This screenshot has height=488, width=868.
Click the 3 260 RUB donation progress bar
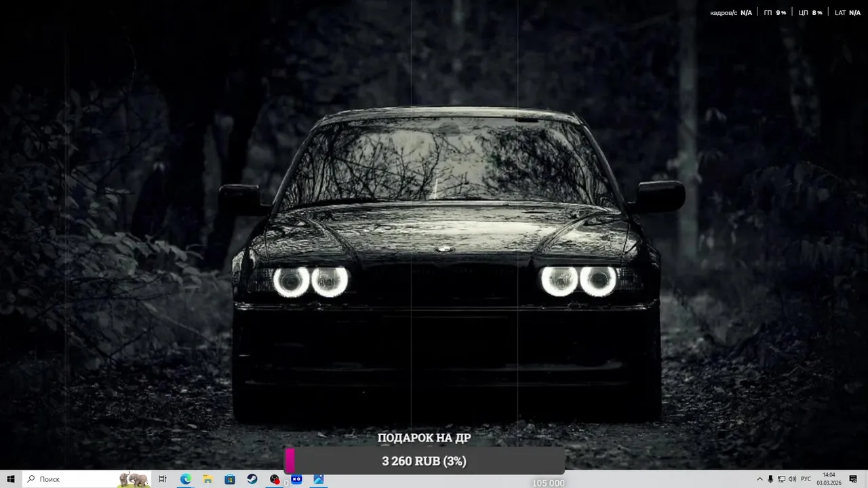coord(425,461)
